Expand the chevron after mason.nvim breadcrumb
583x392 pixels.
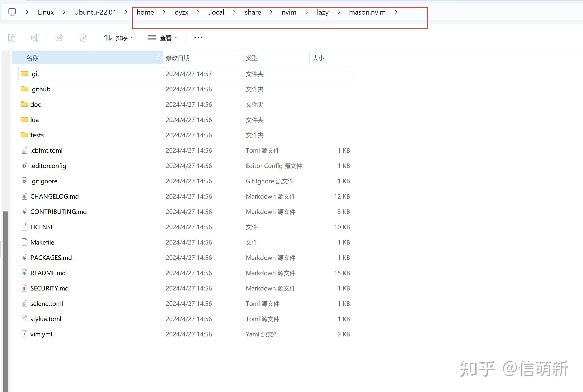[x=396, y=12]
